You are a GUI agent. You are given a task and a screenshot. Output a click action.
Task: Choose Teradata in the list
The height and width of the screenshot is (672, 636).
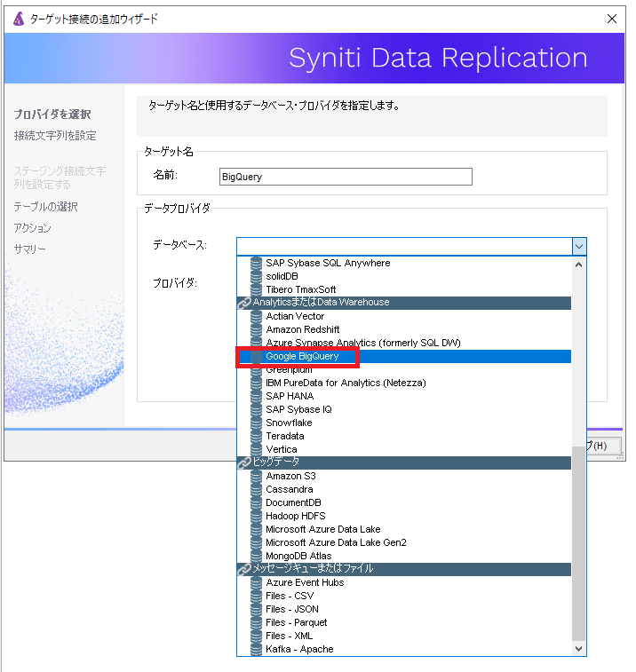point(404,436)
